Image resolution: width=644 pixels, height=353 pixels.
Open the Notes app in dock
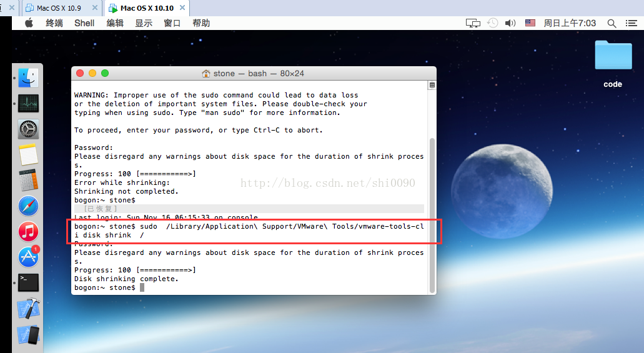(28, 155)
